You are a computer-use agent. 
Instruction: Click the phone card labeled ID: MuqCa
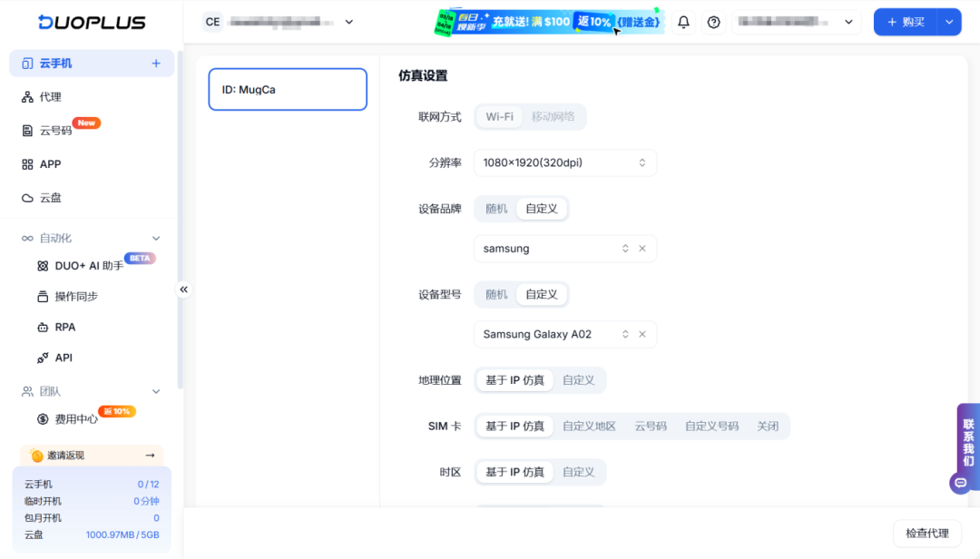click(287, 89)
